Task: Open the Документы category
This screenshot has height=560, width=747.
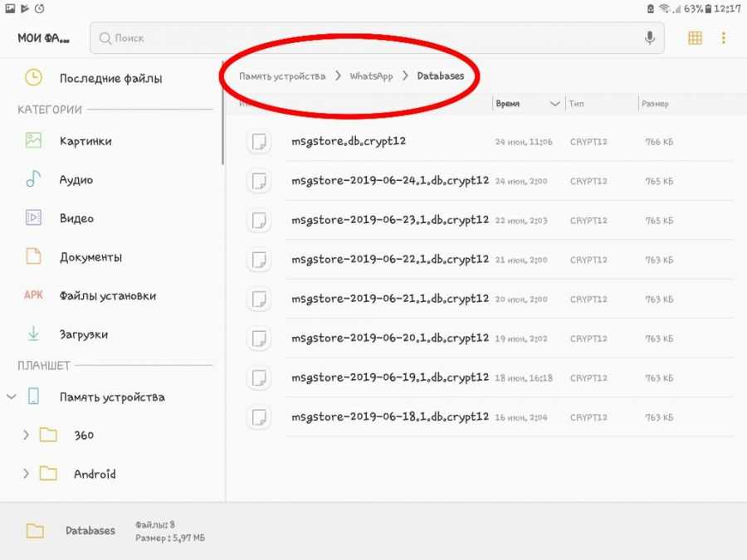Action: coord(90,258)
